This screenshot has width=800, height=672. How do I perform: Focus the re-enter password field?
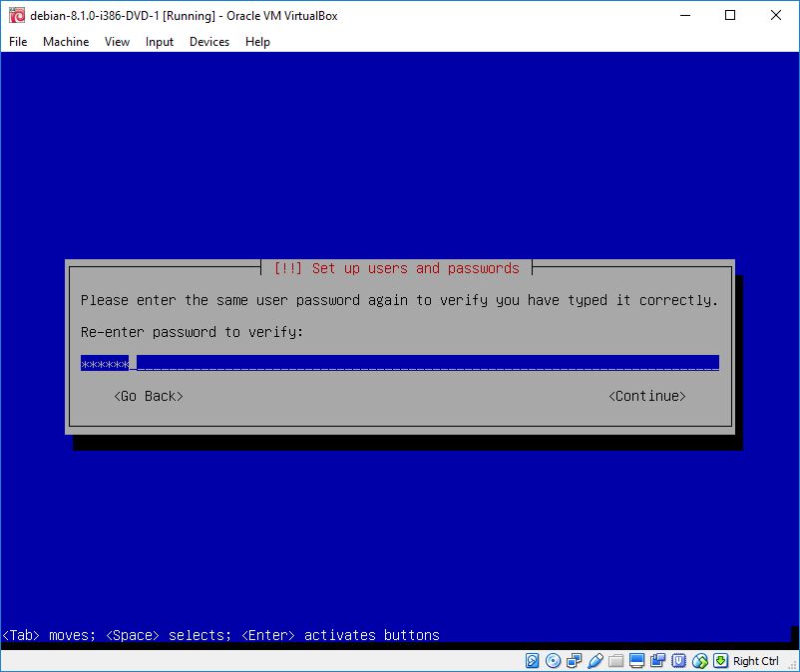[x=400, y=363]
